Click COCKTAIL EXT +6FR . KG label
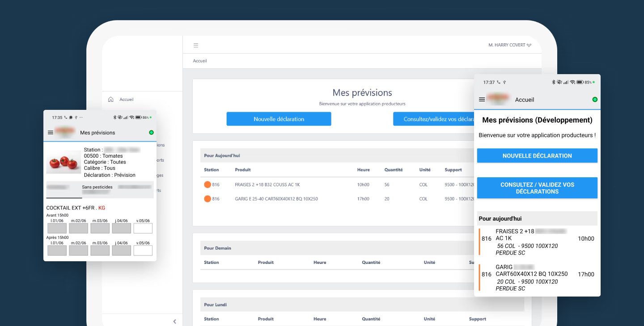The image size is (644, 326). [x=76, y=208]
